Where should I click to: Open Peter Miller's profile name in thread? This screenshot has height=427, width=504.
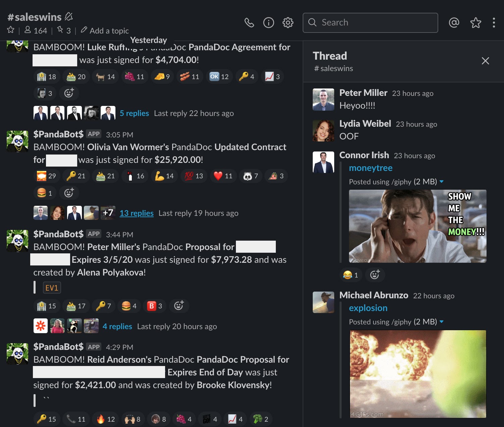(363, 93)
